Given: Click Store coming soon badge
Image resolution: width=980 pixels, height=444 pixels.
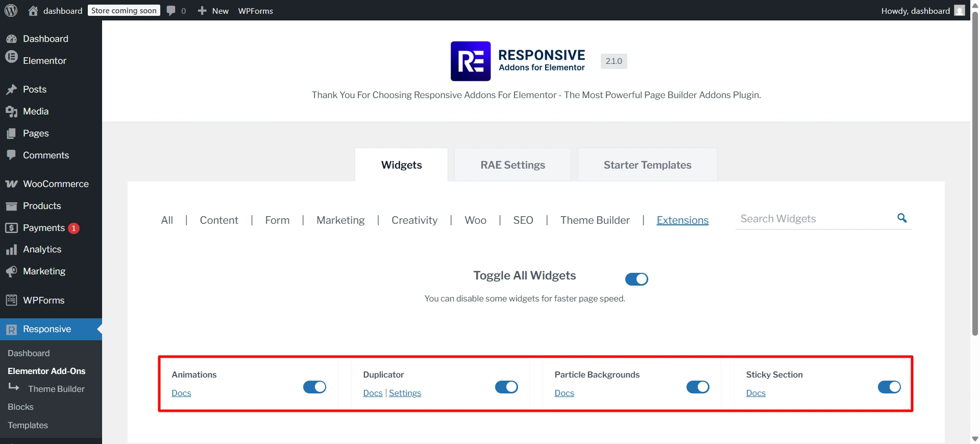Looking at the screenshot, I should tap(124, 11).
